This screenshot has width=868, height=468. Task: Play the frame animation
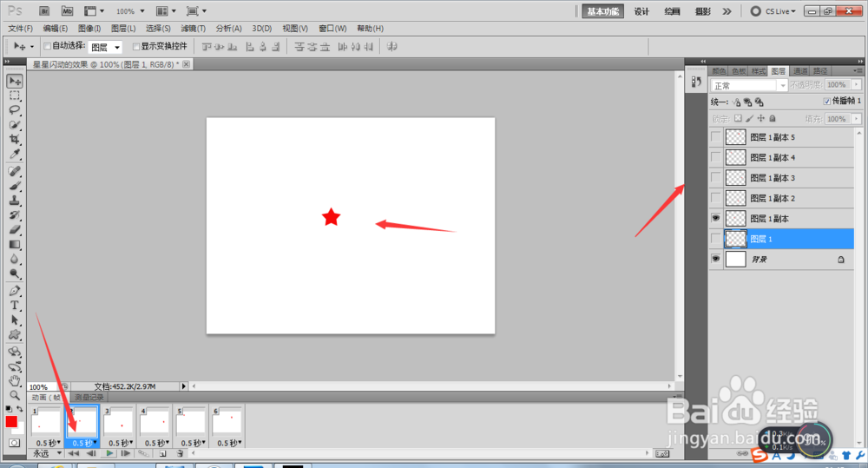click(109, 453)
